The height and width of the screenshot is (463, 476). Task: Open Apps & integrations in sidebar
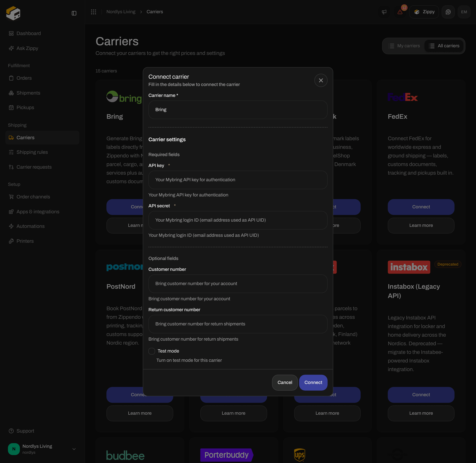point(42,211)
